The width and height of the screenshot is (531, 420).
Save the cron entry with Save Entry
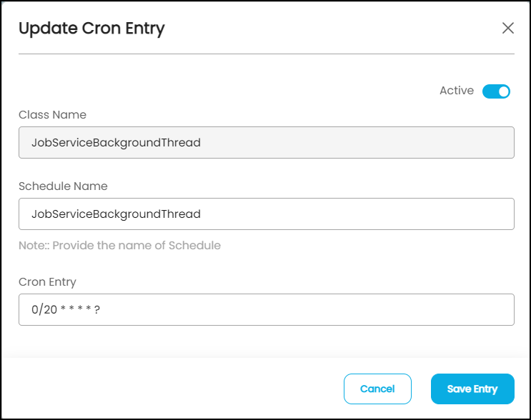(472, 389)
